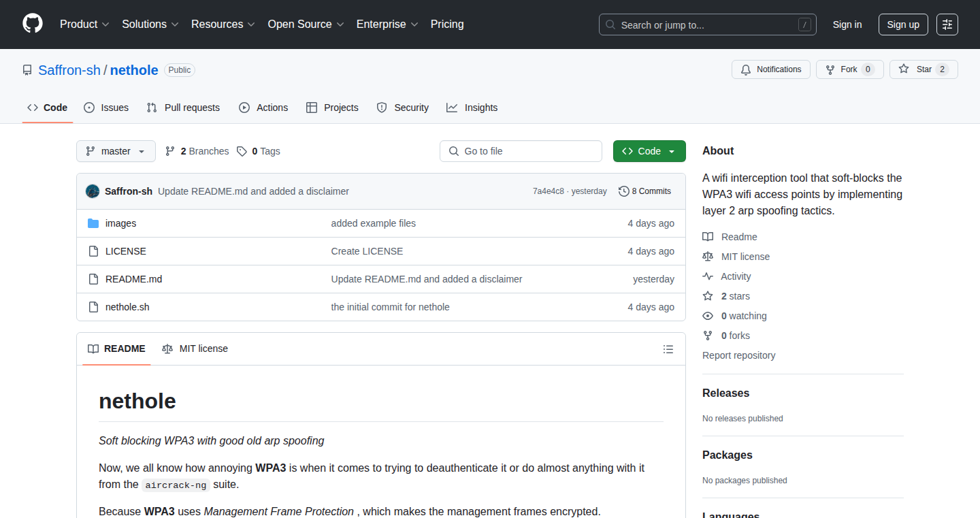Open the Releases heading link

(x=725, y=393)
